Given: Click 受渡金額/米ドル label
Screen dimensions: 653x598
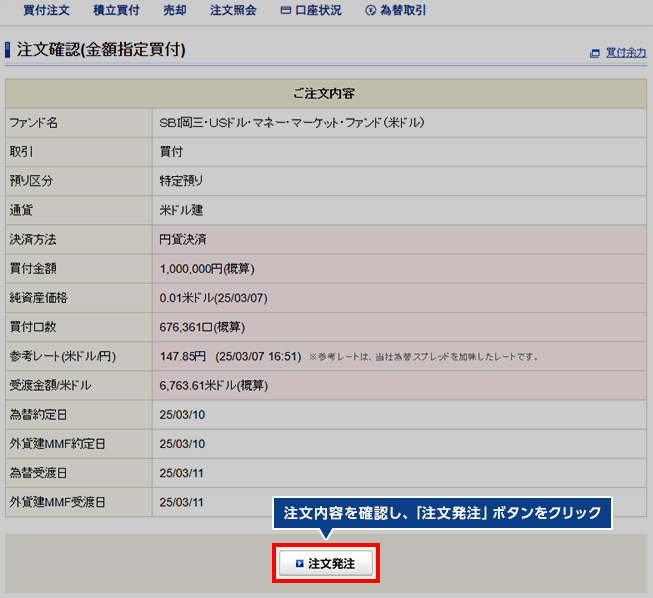Looking at the screenshot, I should (50, 385).
